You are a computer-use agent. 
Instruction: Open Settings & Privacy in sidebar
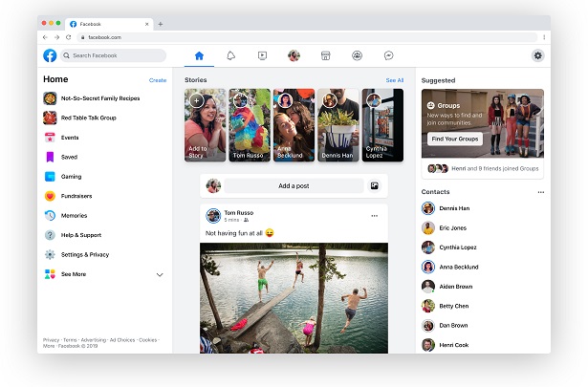point(84,254)
